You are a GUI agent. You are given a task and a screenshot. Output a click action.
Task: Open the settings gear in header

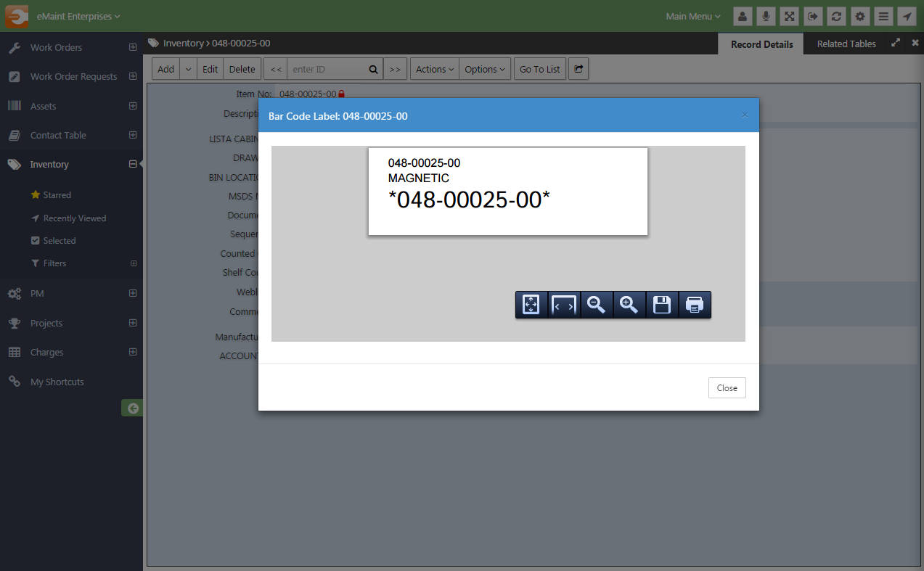pyautogui.click(x=859, y=16)
